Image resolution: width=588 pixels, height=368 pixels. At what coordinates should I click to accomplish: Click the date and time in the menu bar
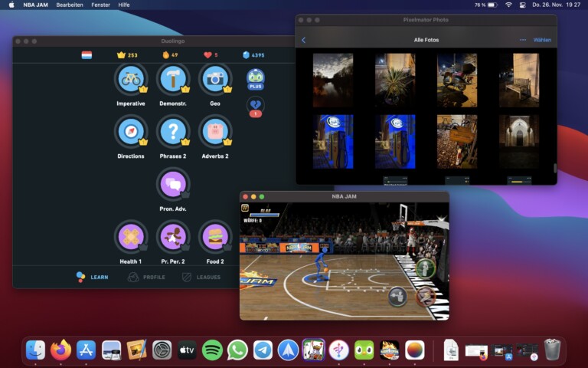click(556, 5)
